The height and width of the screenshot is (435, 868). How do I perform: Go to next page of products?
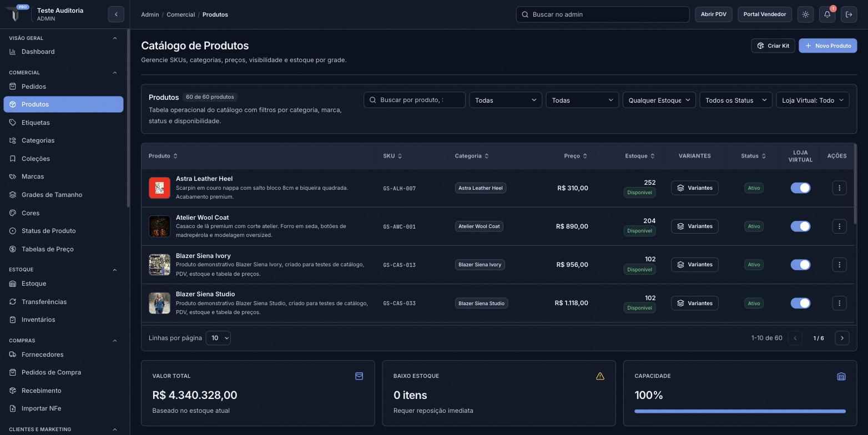pos(842,338)
